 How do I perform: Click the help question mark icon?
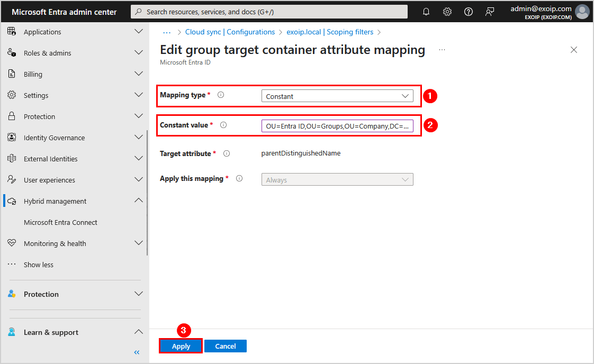pyautogui.click(x=469, y=12)
